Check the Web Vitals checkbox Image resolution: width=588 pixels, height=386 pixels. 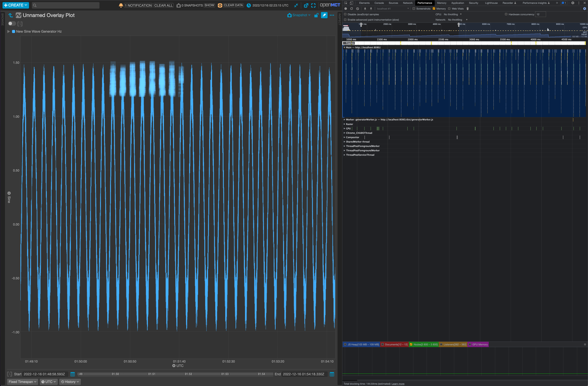coord(449,9)
